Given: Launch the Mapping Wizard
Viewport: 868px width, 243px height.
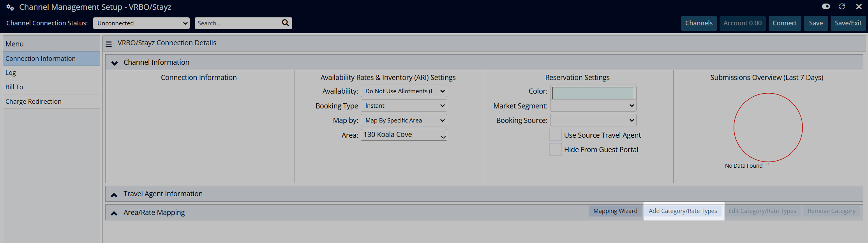Looking at the screenshot, I should [615, 211].
